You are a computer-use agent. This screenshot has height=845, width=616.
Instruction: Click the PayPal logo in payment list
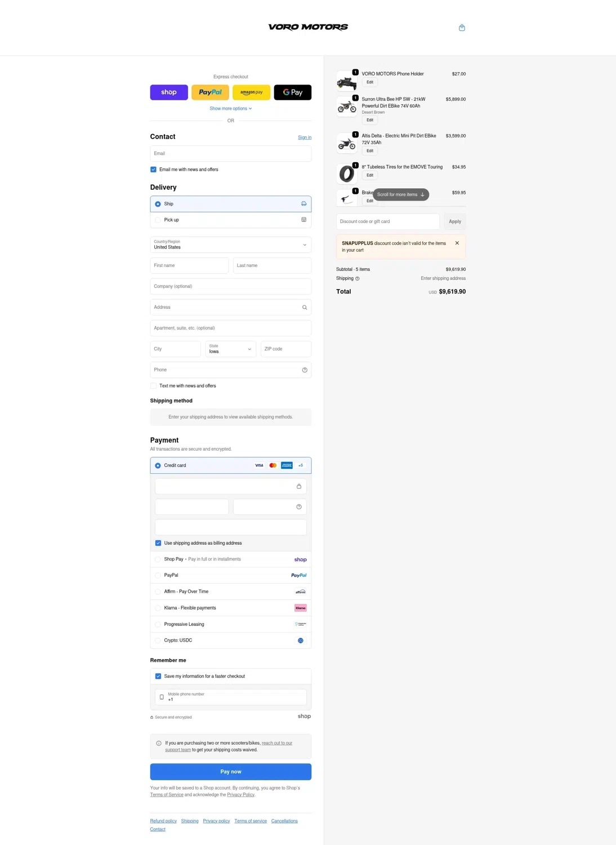(299, 575)
